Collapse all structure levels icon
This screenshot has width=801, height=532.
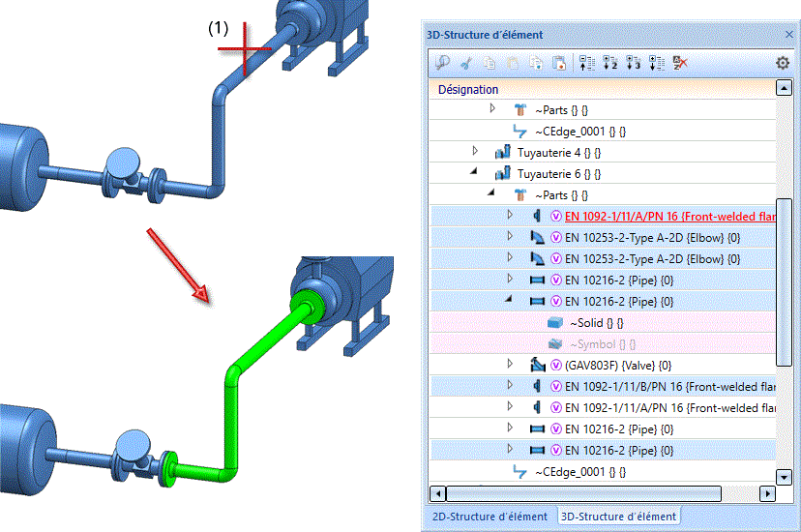coord(587,63)
